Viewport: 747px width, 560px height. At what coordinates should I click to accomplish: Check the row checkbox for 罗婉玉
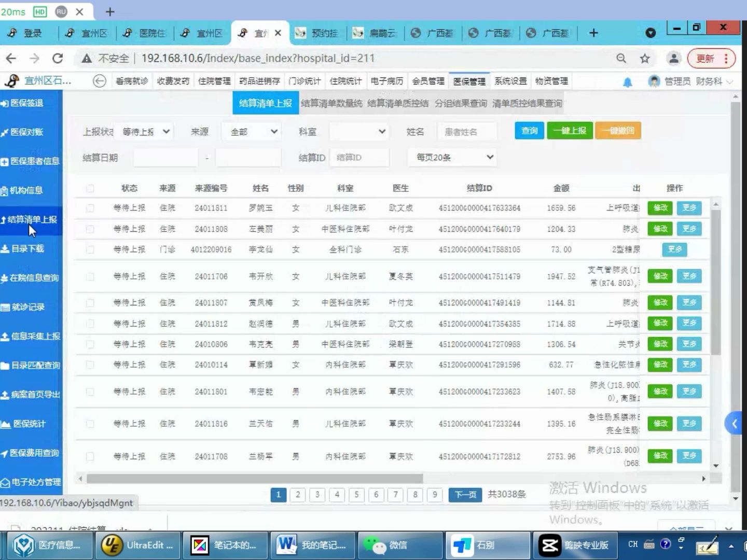coord(90,207)
